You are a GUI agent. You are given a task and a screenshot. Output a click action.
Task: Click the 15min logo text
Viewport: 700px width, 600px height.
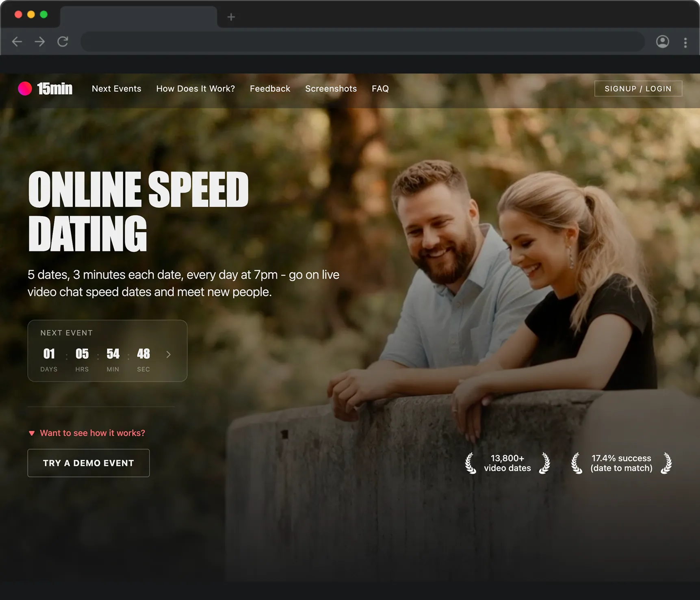[x=55, y=89]
